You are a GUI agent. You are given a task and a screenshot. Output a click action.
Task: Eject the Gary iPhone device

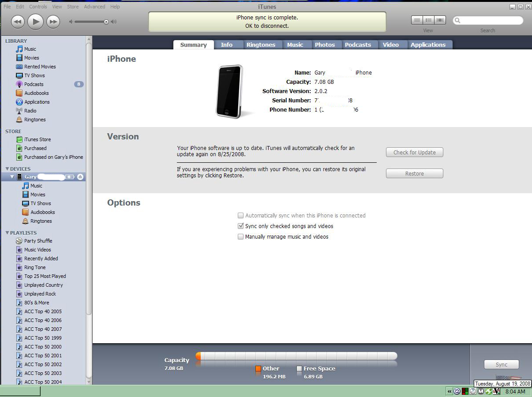[x=80, y=177]
